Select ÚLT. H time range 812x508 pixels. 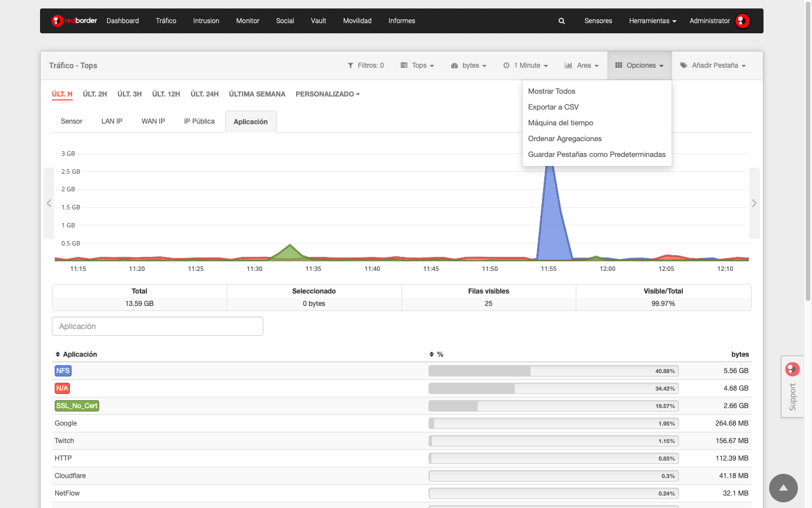click(x=62, y=94)
